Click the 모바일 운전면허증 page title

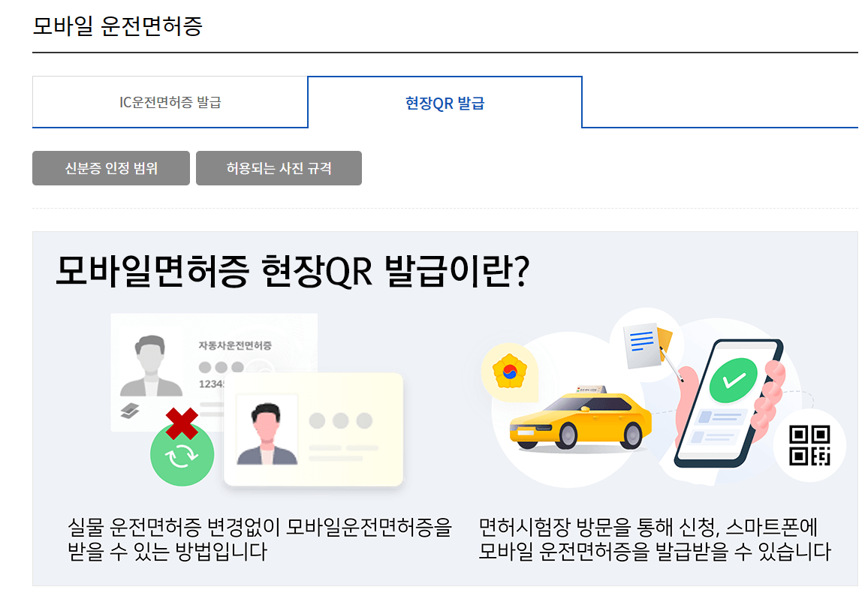point(117,26)
